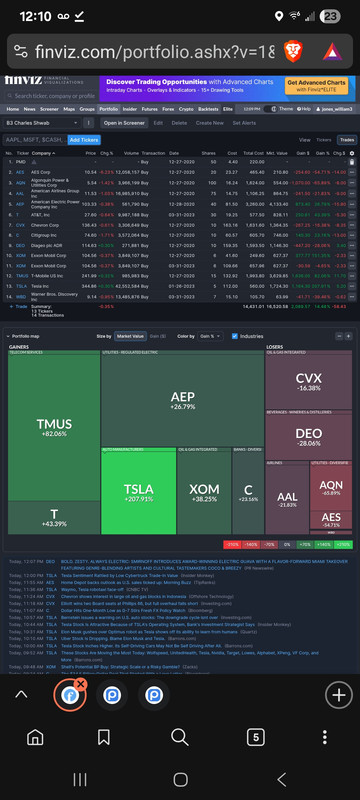The height and width of the screenshot is (800, 360).
Task: Open B3 Charles Shwab portfolio dropdown
Action: pos(42,123)
